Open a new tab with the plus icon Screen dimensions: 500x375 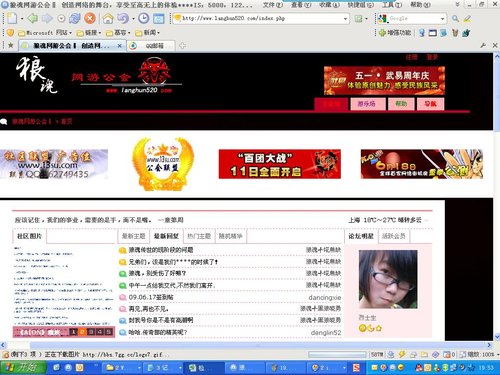point(182,46)
